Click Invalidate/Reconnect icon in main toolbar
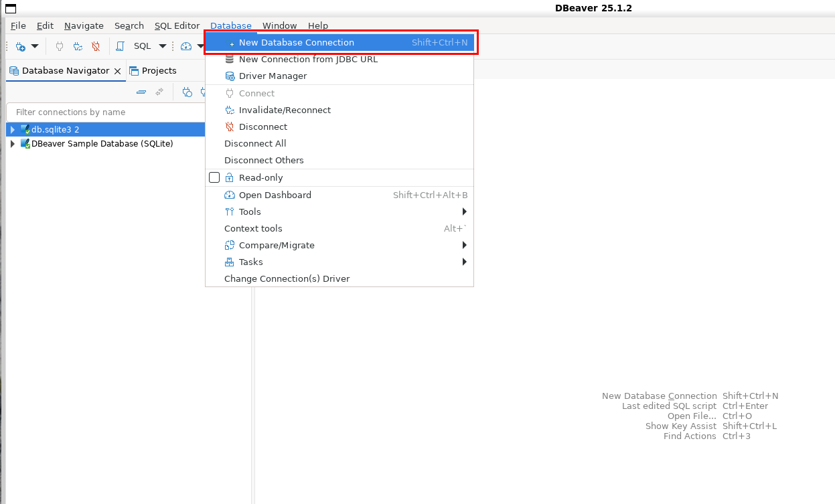This screenshot has height=504, width=835. click(78, 46)
